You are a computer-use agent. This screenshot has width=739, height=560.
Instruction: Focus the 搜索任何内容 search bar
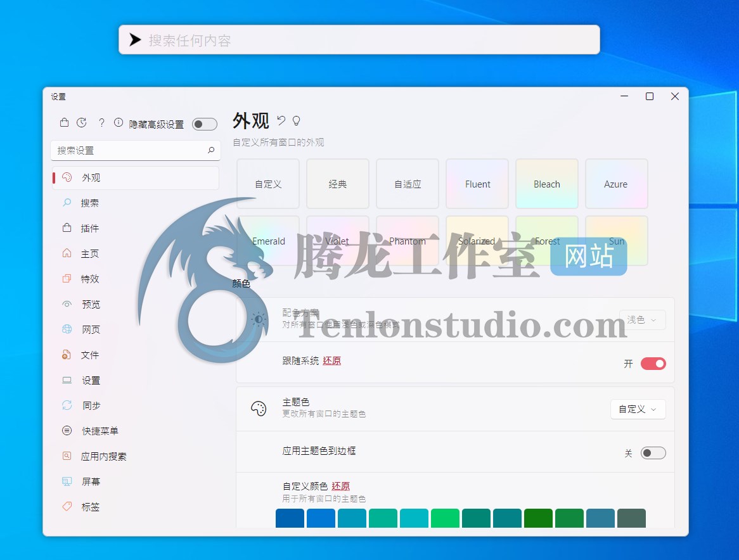click(359, 39)
